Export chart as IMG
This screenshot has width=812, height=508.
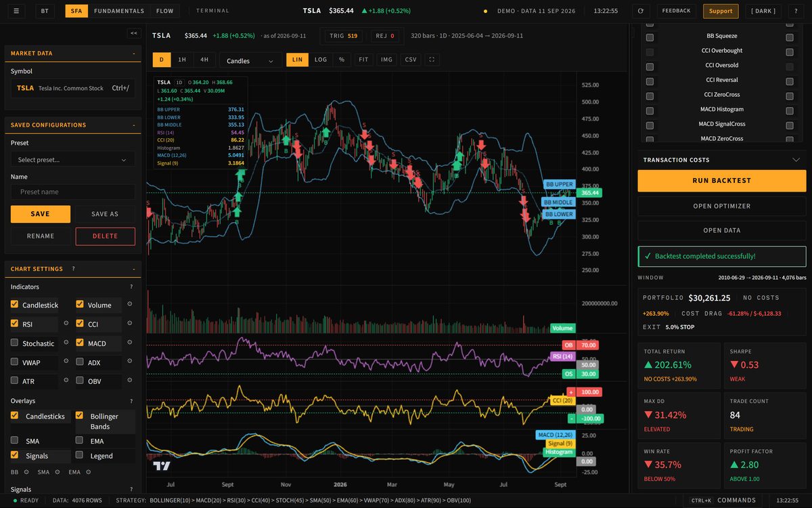pyautogui.click(x=386, y=60)
